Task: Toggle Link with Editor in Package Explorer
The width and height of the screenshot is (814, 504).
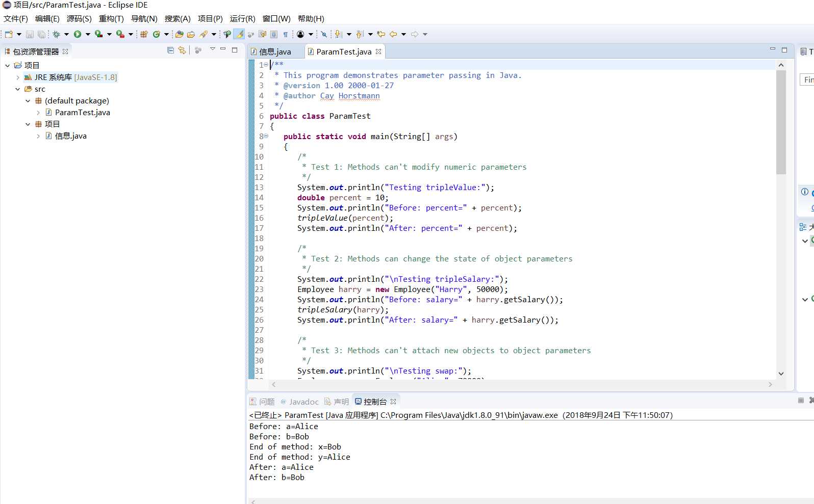Action: coord(182,50)
